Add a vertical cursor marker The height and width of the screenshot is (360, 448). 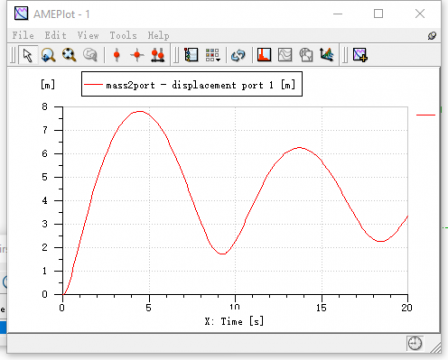coord(117,55)
